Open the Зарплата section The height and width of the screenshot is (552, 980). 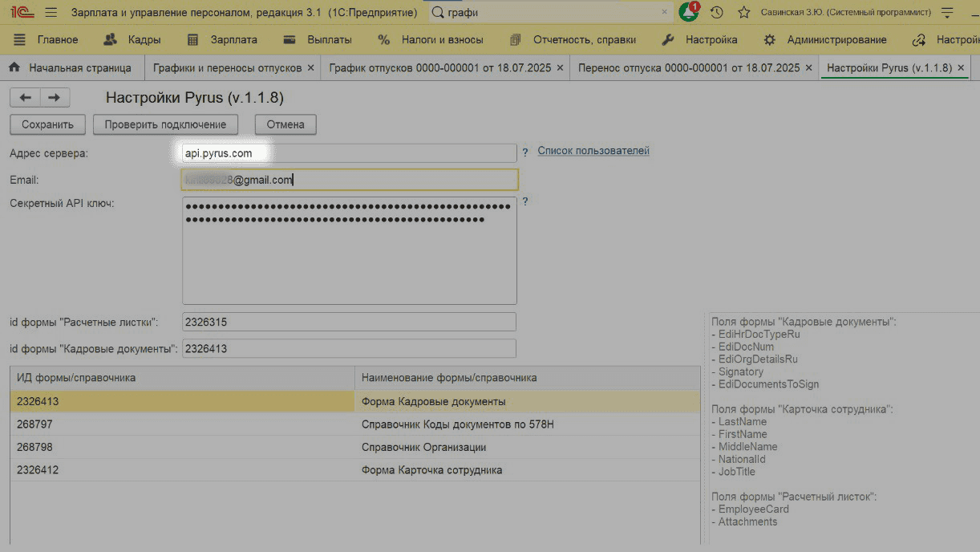coord(222,39)
